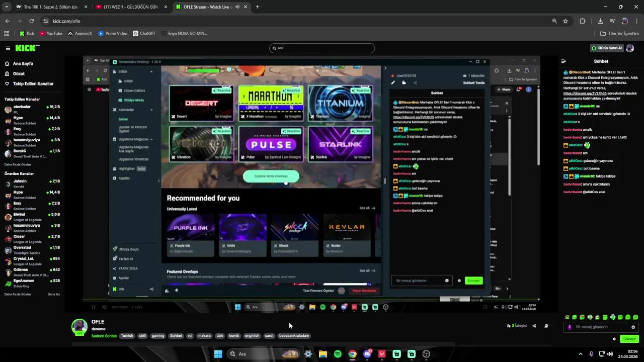644x362 pixels.
Task: Open Gözat browse page
Action: tap(19, 73)
